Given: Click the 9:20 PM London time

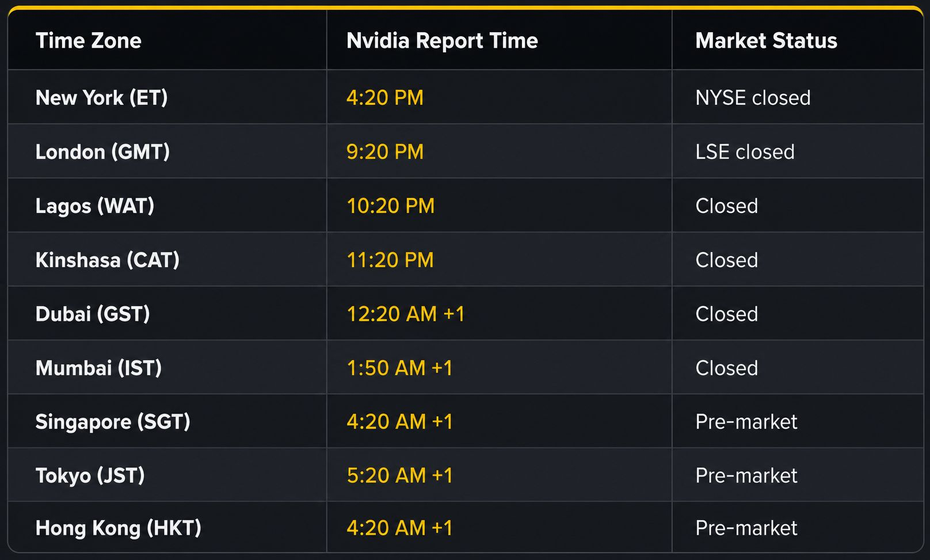Looking at the screenshot, I should [384, 152].
